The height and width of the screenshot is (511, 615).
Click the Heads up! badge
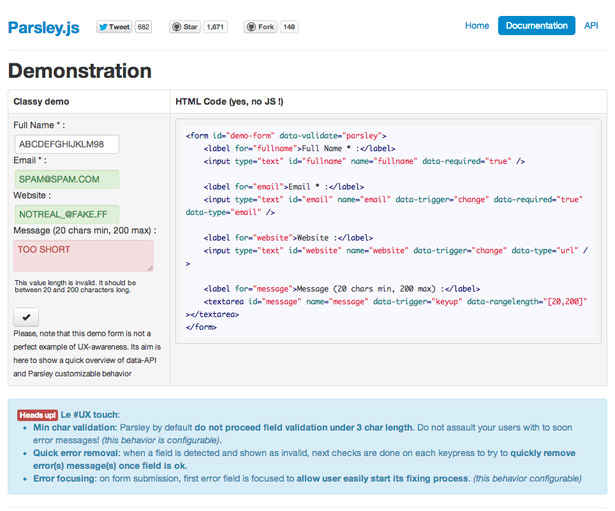(37, 415)
